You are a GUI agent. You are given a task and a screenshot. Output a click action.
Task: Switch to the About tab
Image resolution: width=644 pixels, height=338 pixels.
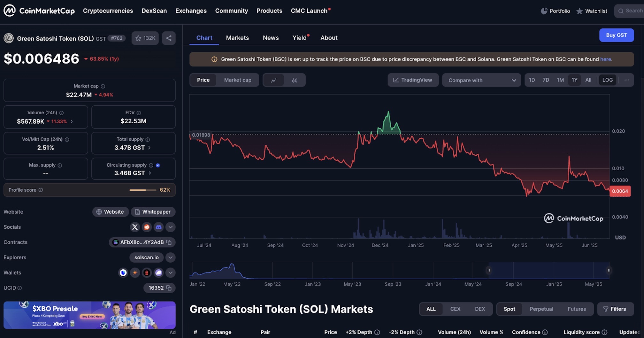[x=329, y=38]
